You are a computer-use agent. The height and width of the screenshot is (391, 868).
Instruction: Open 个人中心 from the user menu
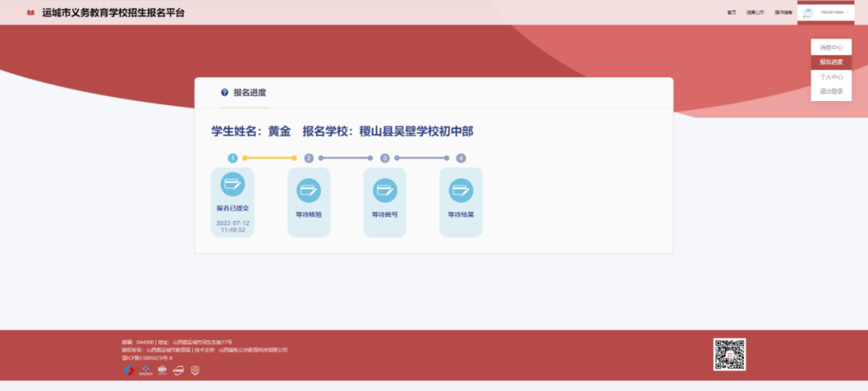point(830,77)
